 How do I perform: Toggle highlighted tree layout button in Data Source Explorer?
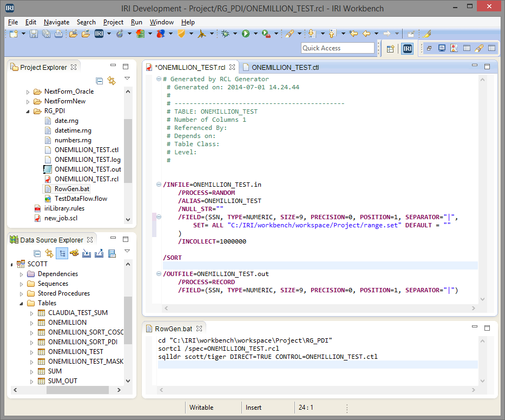coord(62,253)
